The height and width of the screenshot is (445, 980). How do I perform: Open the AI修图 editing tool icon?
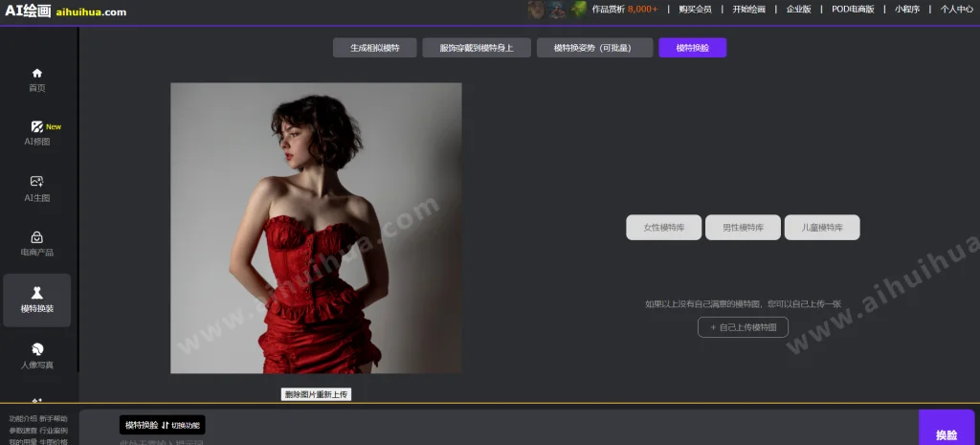click(x=37, y=127)
